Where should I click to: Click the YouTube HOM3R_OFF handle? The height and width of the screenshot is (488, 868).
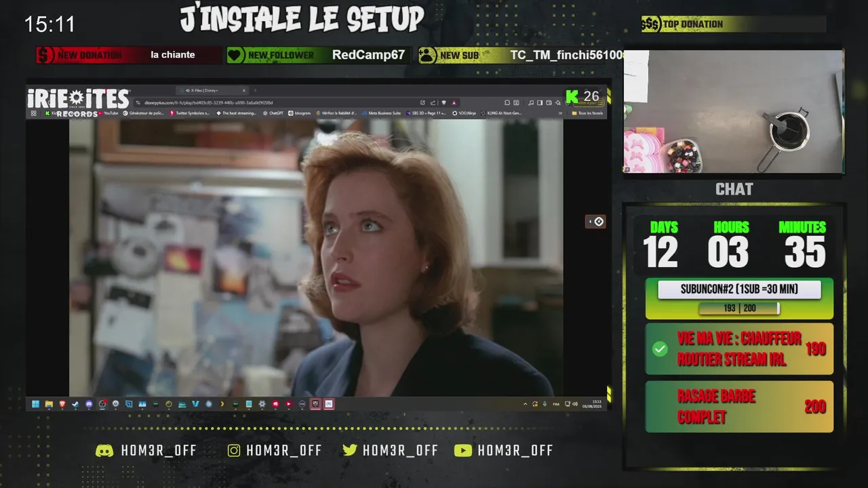504,451
